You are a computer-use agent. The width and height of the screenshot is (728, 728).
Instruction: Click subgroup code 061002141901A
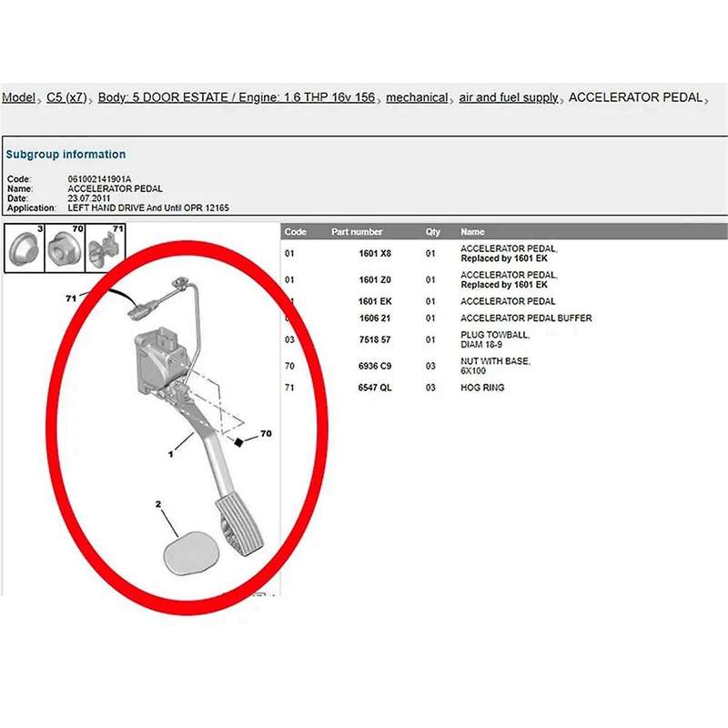click(99, 179)
